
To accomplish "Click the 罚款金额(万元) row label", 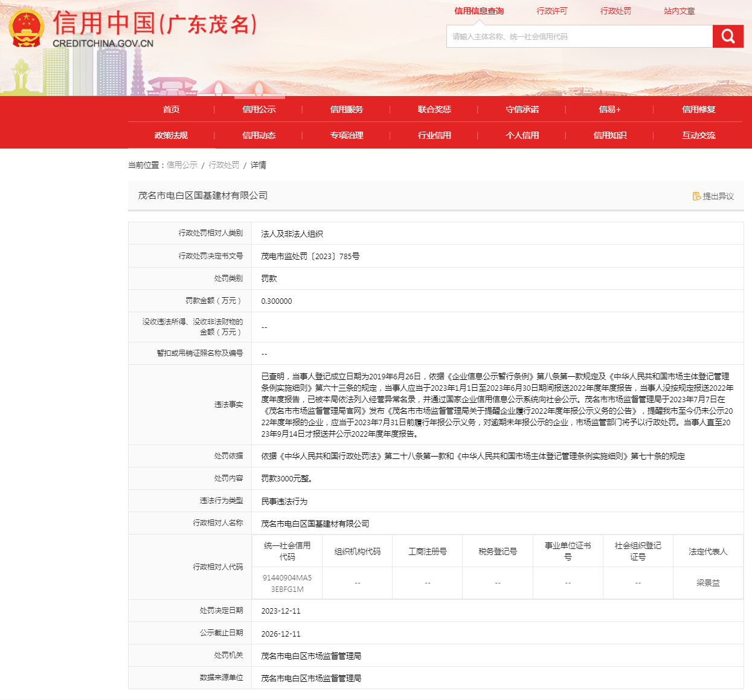I will pos(214,301).
